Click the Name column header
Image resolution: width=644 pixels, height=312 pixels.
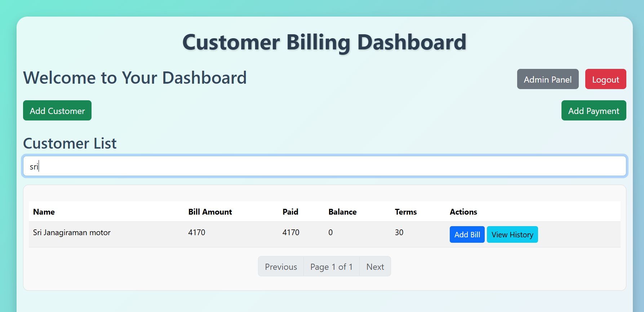tap(44, 212)
